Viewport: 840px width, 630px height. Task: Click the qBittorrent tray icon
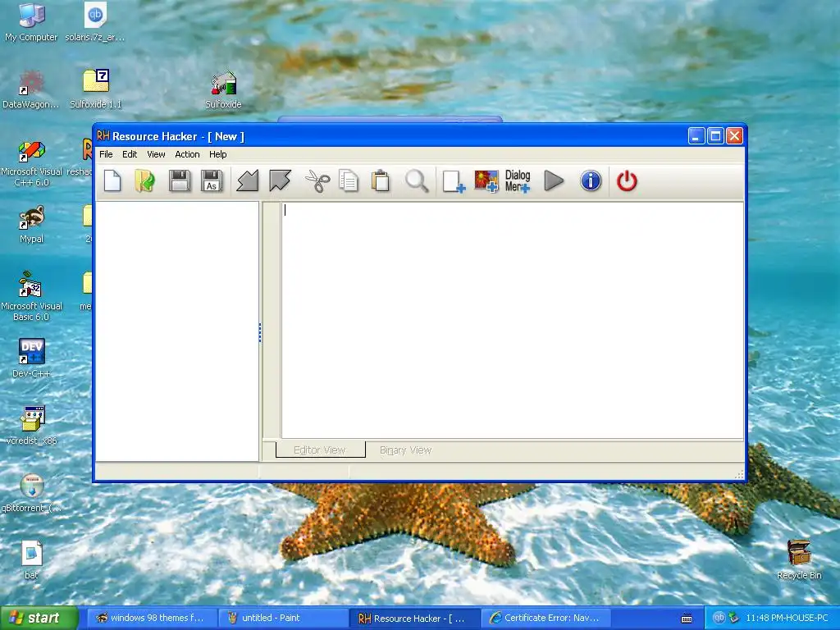pos(719,618)
